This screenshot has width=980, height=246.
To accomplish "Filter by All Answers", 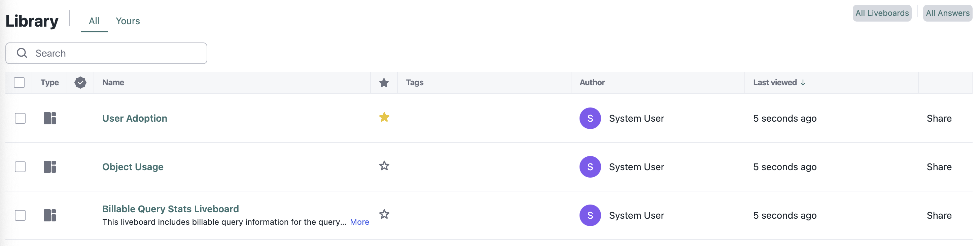I will [x=947, y=13].
